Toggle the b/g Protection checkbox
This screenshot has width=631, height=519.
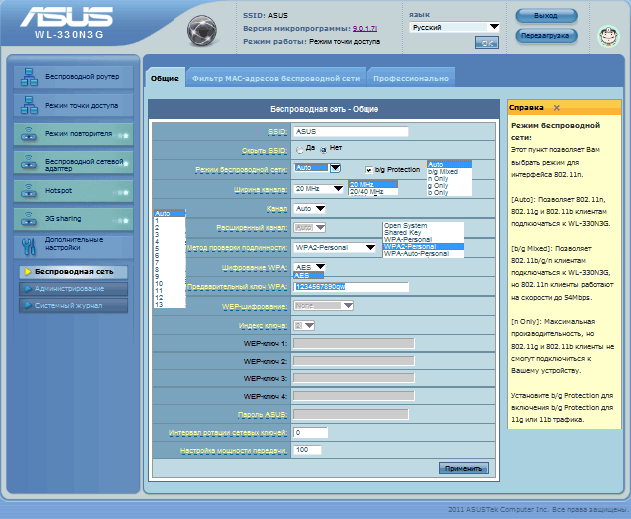[368, 170]
